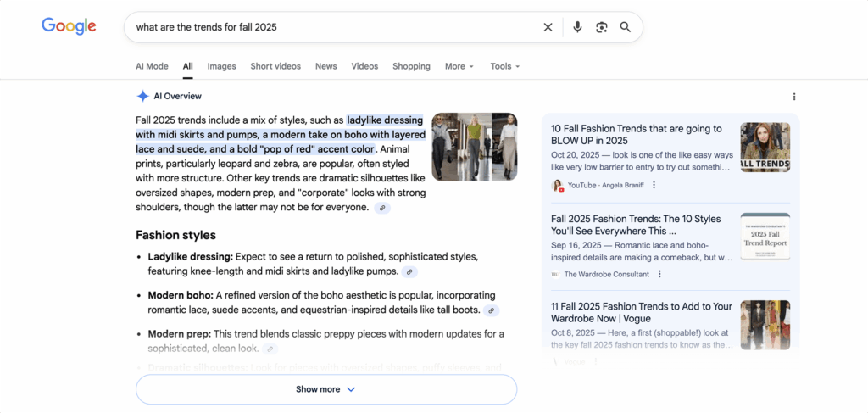Click the 'Ladylike dressing:' bold label
This screenshot has height=413, width=868.
click(x=191, y=258)
